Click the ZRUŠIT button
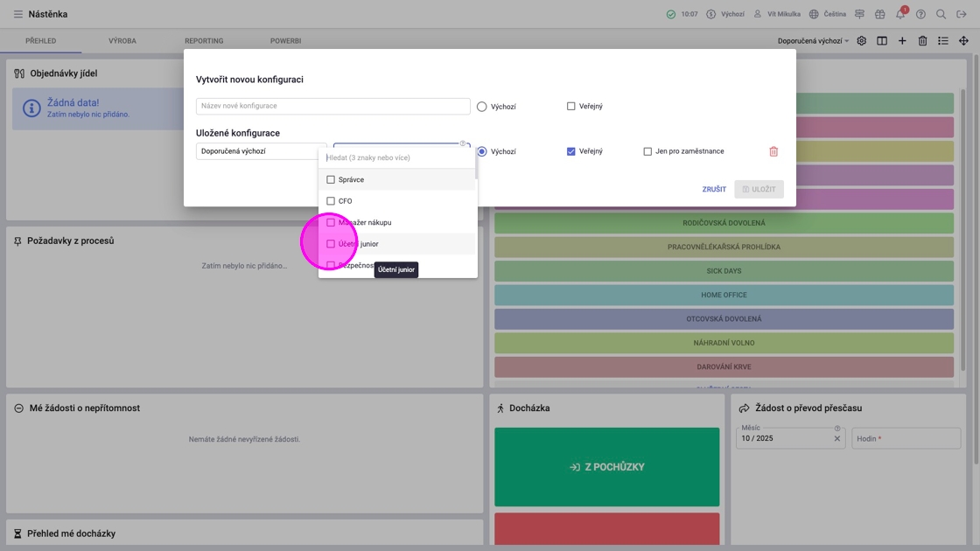Image resolution: width=980 pixels, height=551 pixels. click(x=714, y=189)
